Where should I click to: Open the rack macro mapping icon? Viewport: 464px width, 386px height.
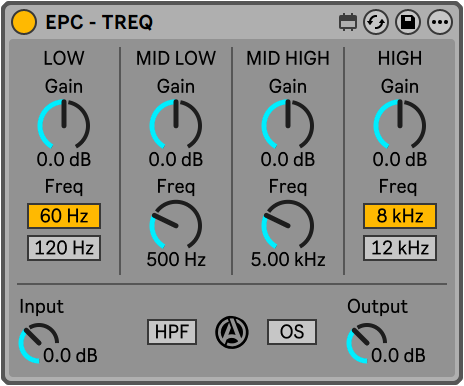click(x=348, y=22)
